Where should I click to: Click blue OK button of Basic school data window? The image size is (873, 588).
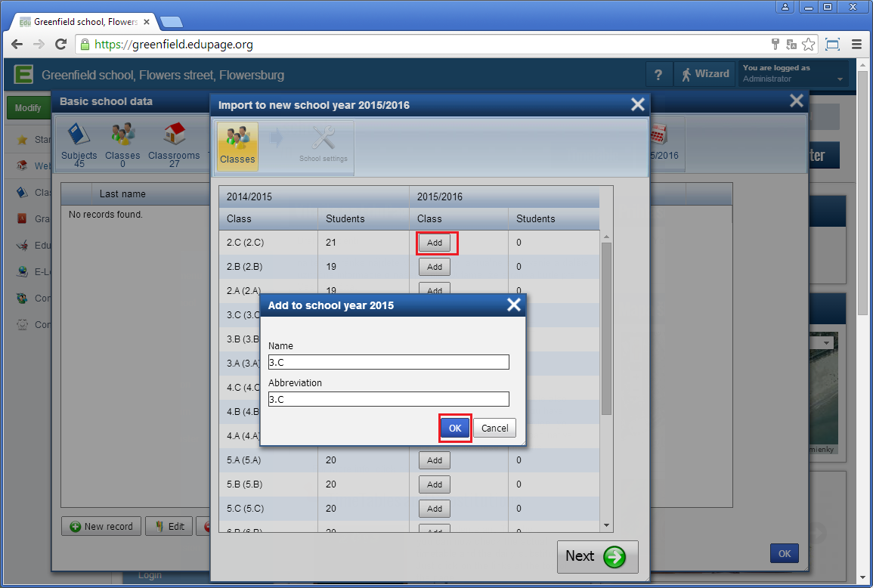coord(785,553)
